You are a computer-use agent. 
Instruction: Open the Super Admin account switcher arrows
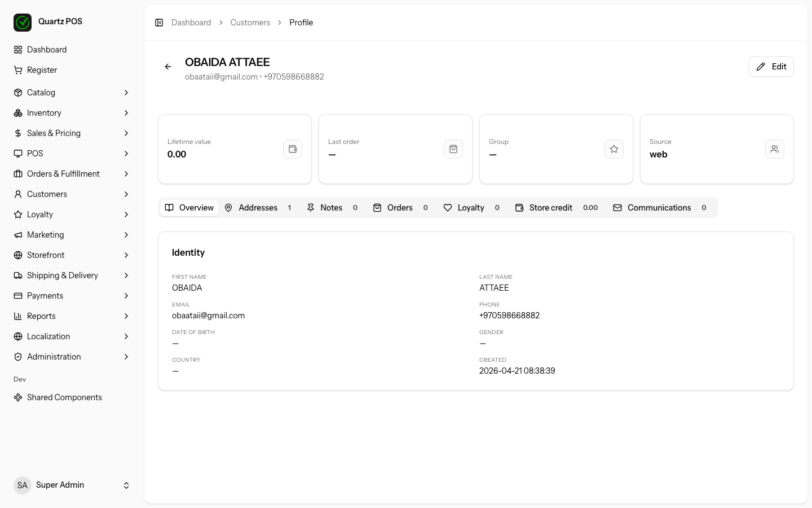pos(126,485)
